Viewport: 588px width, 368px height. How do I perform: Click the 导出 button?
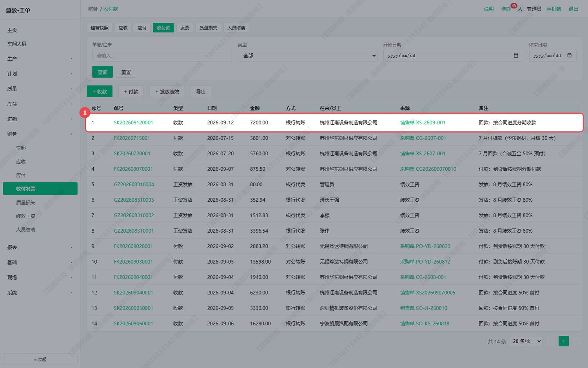[201, 91]
